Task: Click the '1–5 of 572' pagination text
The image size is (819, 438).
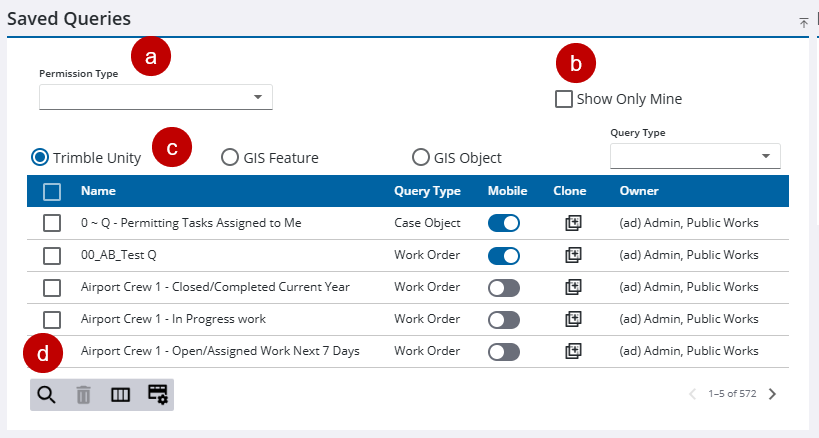Action: click(732, 394)
